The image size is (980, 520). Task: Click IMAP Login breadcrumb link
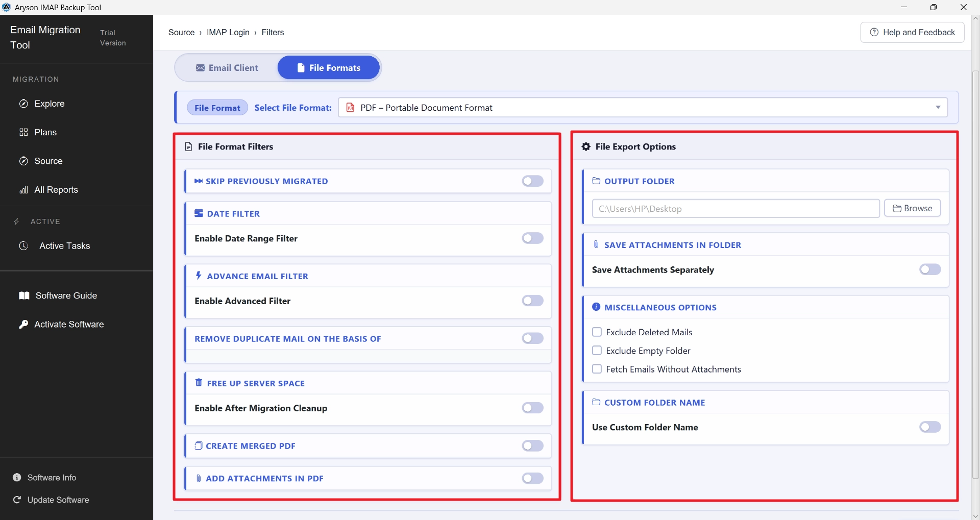pyautogui.click(x=228, y=32)
